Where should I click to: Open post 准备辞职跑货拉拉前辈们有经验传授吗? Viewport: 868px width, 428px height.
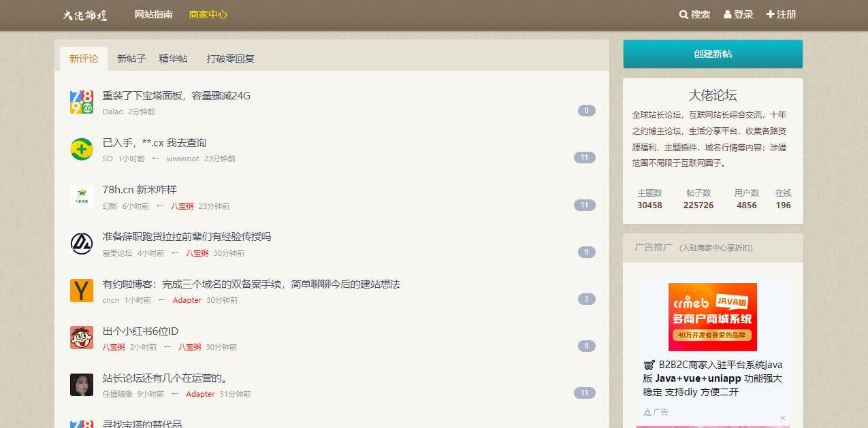pos(187,237)
